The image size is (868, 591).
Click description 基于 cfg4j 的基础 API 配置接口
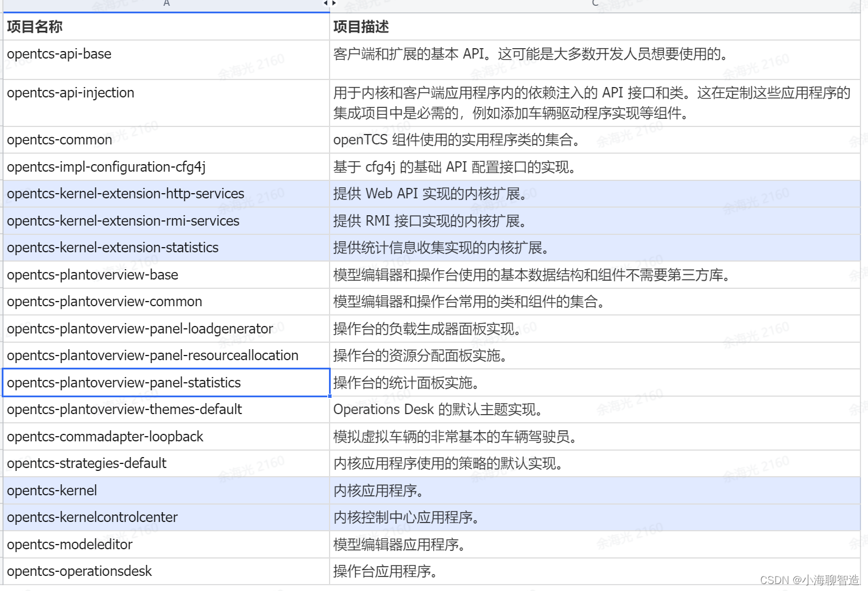595,167
